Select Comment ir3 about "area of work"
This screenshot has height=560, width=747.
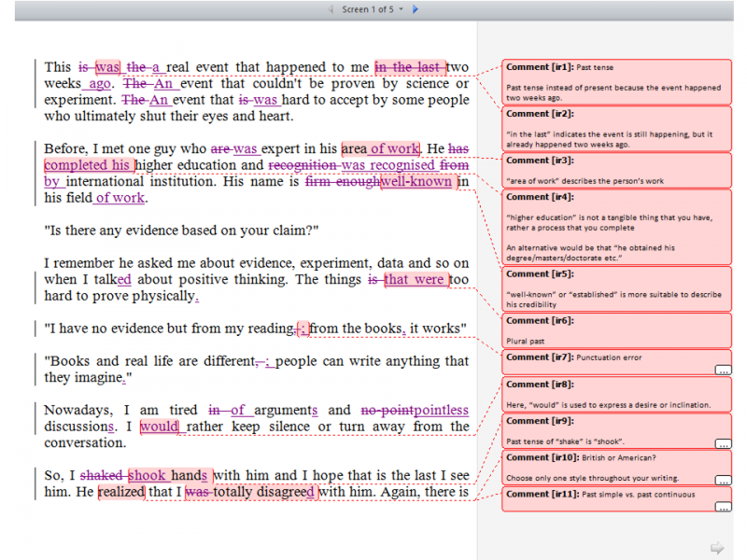click(x=616, y=171)
